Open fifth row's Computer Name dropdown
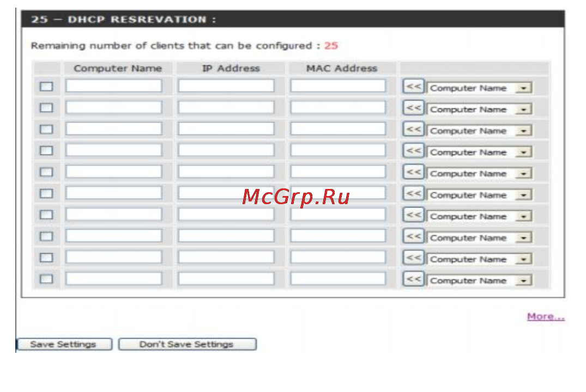 pyautogui.click(x=480, y=174)
